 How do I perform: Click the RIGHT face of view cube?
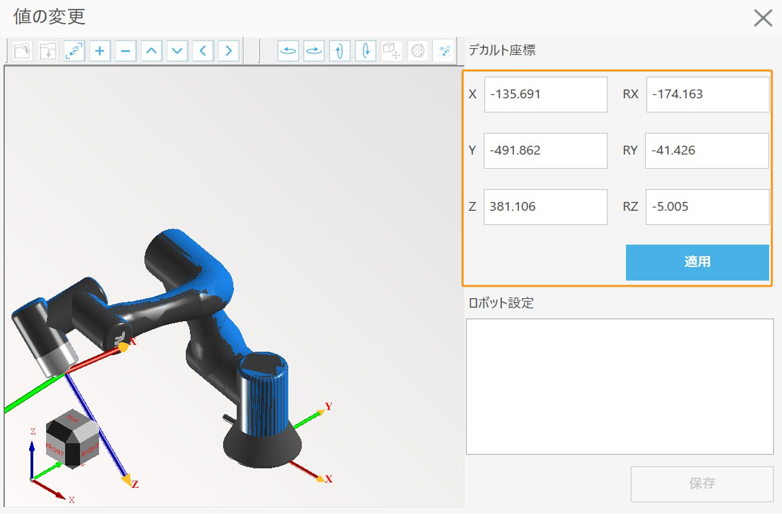point(90,449)
